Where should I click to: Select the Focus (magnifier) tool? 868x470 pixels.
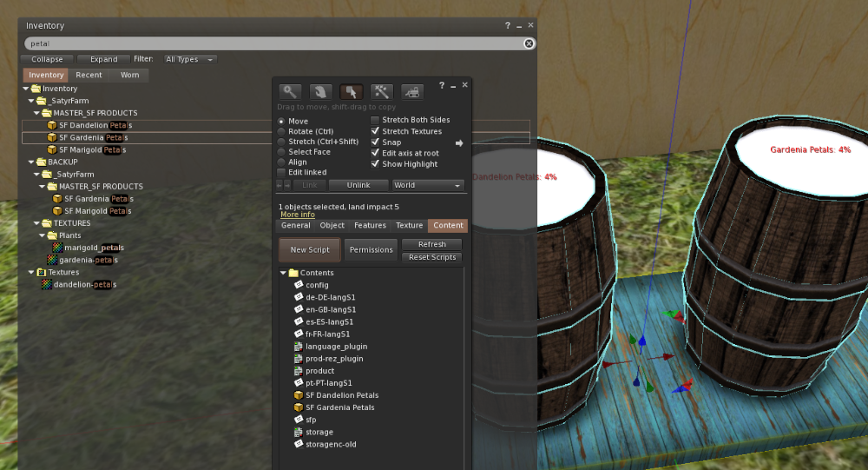[291, 91]
